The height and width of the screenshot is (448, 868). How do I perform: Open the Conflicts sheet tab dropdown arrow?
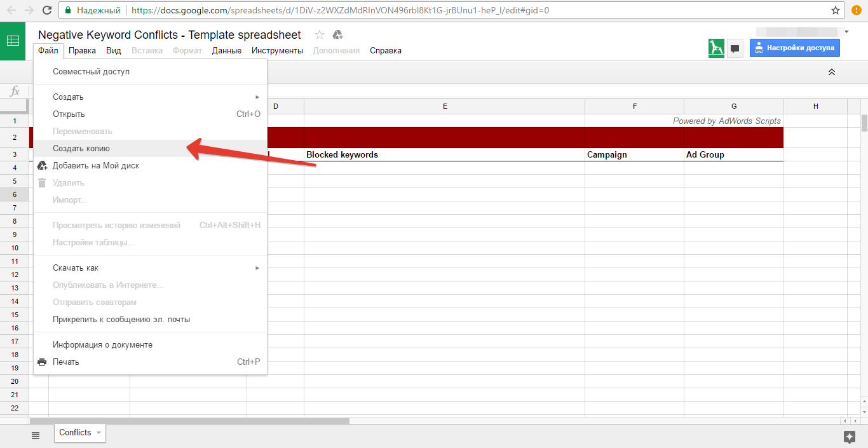(x=98, y=433)
